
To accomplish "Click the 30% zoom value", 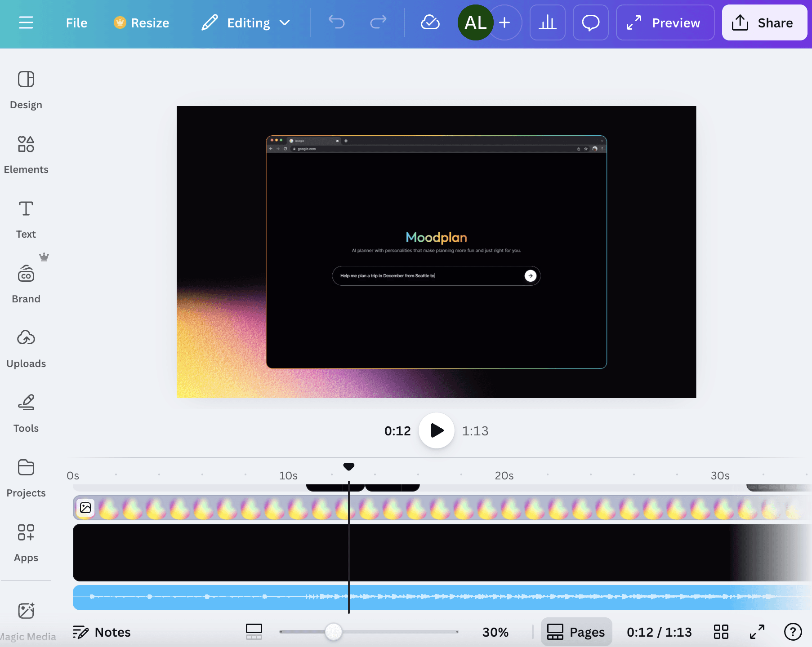I will click(495, 632).
